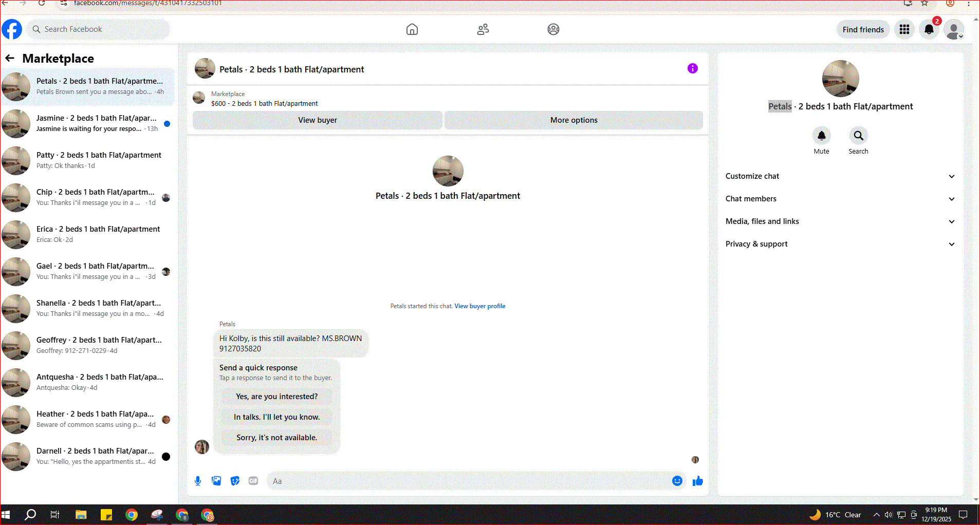Click the More options button

(574, 120)
